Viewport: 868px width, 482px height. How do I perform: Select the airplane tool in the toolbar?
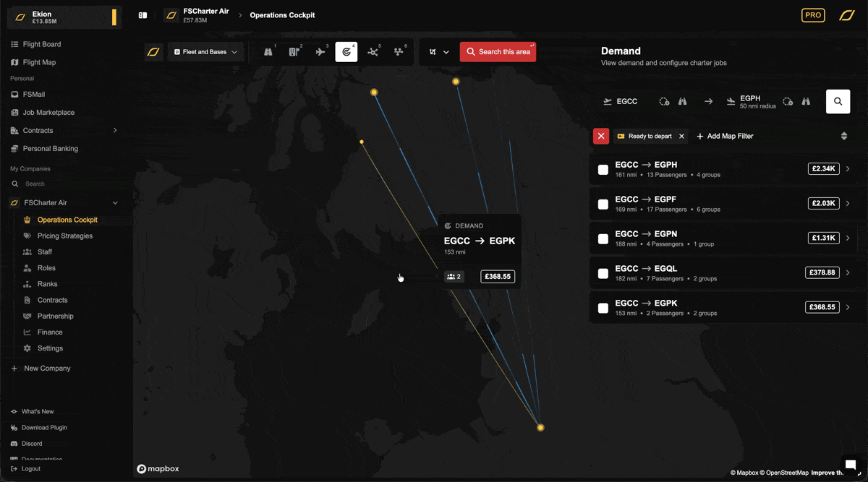click(320, 52)
